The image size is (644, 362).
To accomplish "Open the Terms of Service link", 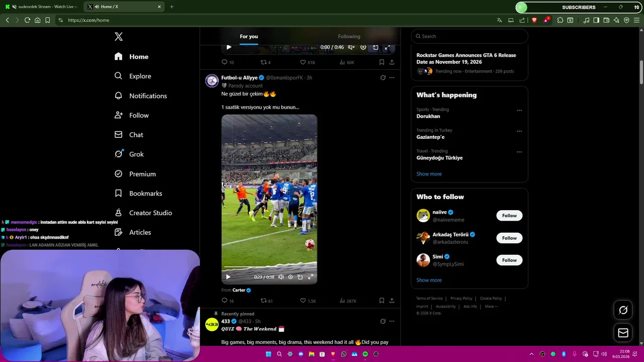I will [429, 298].
